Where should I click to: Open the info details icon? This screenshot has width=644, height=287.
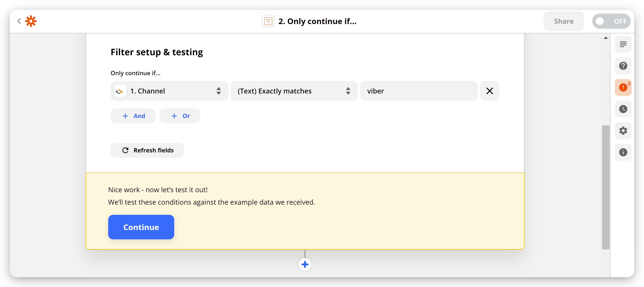623,152
